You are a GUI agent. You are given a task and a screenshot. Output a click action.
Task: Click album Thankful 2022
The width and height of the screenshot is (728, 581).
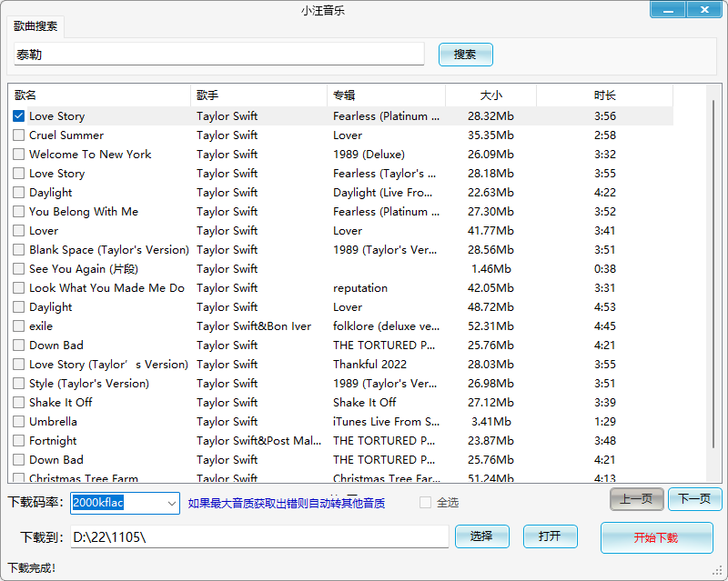pyautogui.click(x=369, y=365)
